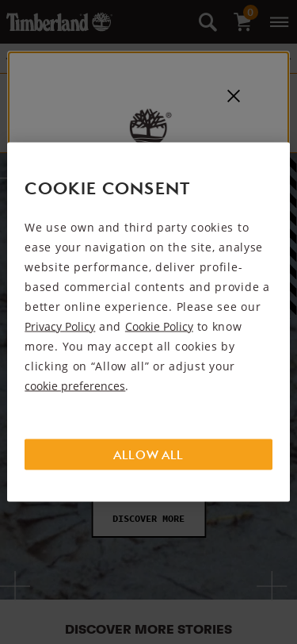Screen dimensions: 297x644
Task: Open the Cookie Policy link
Action: click(x=159, y=327)
